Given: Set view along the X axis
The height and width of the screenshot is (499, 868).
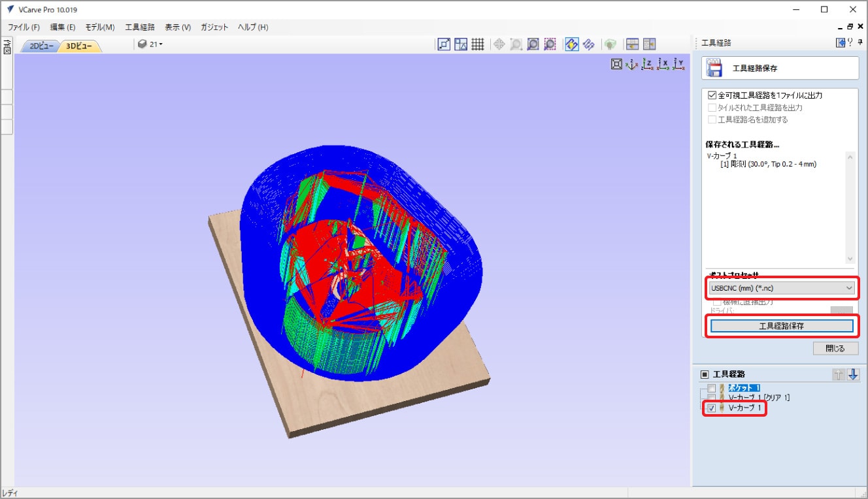Looking at the screenshot, I should point(663,64).
